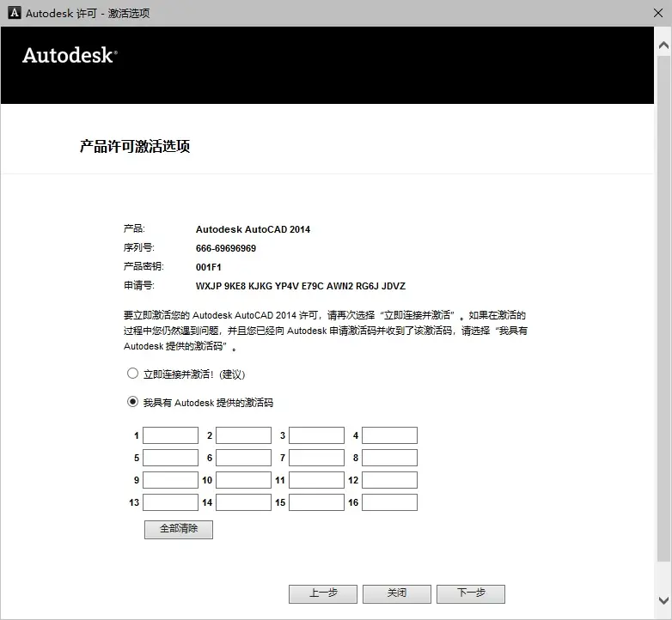Click the 序列号 label
The height and width of the screenshot is (620, 672).
pyautogui.click(x=139, y=247)
